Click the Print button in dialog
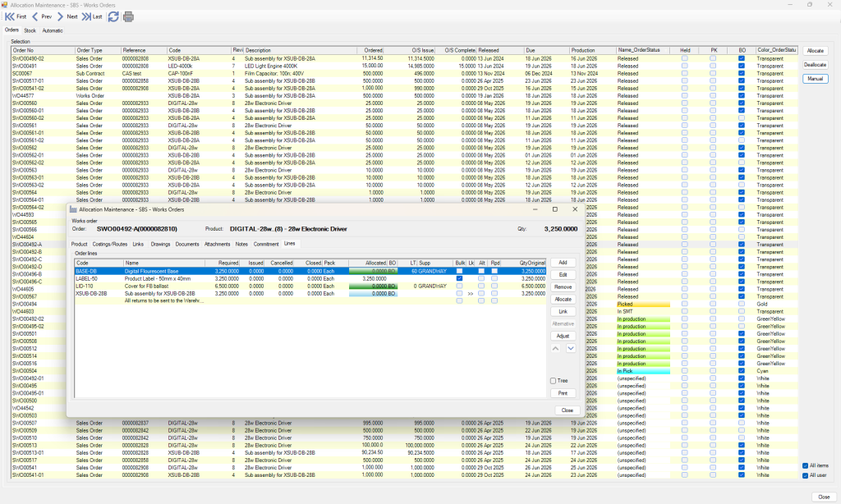Image resolution: width=841 pixels, height=504 pixels. tap(563, 393)
